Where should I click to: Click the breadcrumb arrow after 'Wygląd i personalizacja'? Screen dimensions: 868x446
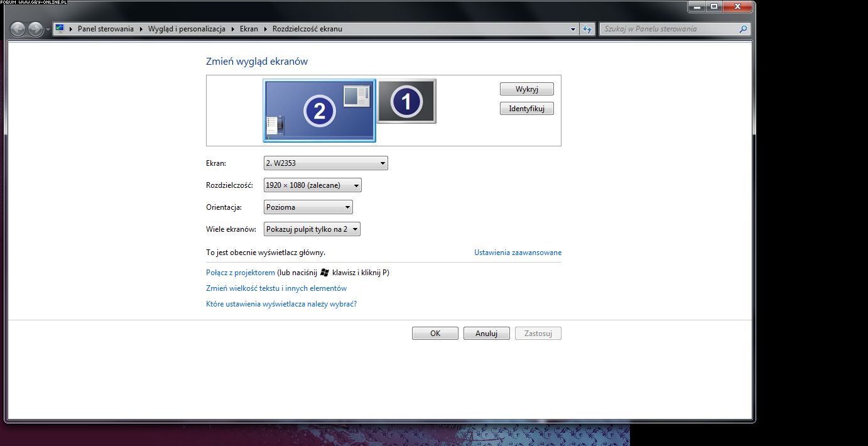pos(233,29)
